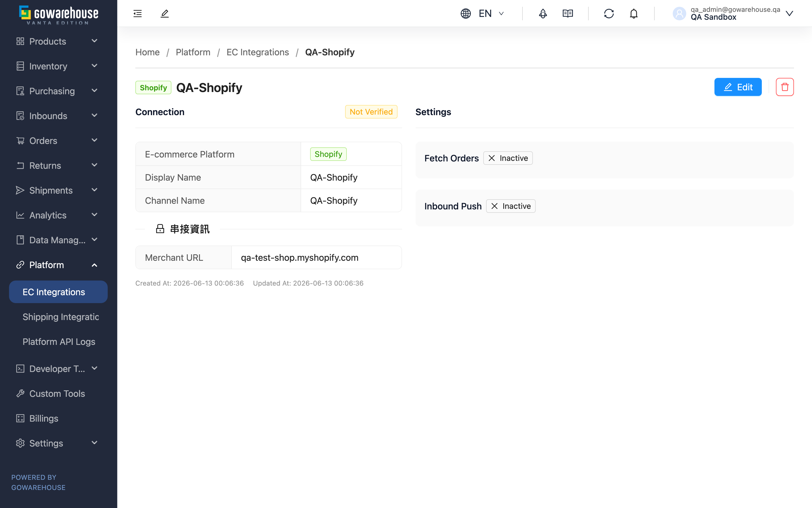The image size is (812, 508).
Task: Expand the Analytics menu chevron
Action: [94, 215]
